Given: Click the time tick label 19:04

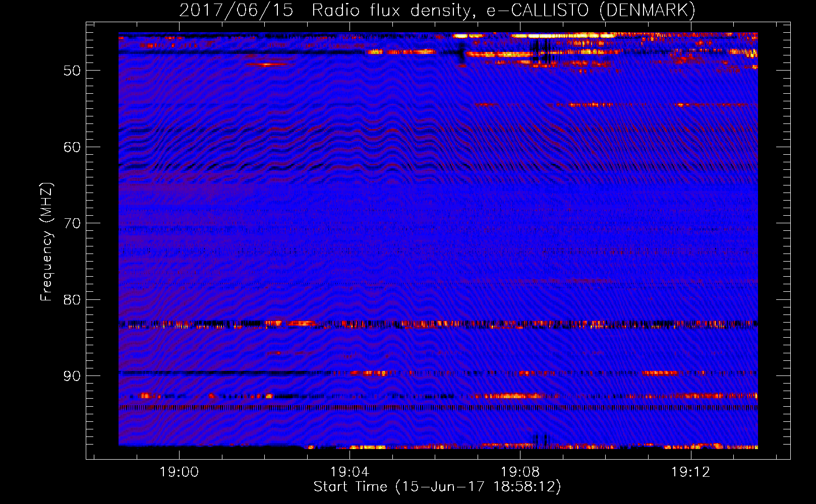Looking at the screenshot, I should [x=349, y=472].
